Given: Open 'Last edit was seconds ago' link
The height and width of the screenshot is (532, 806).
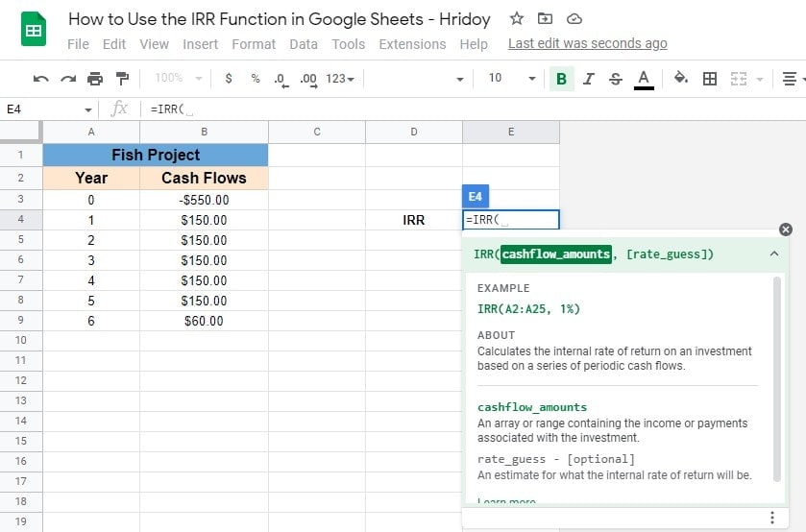Looking at the screenshot, I should [x=588, y=43].
